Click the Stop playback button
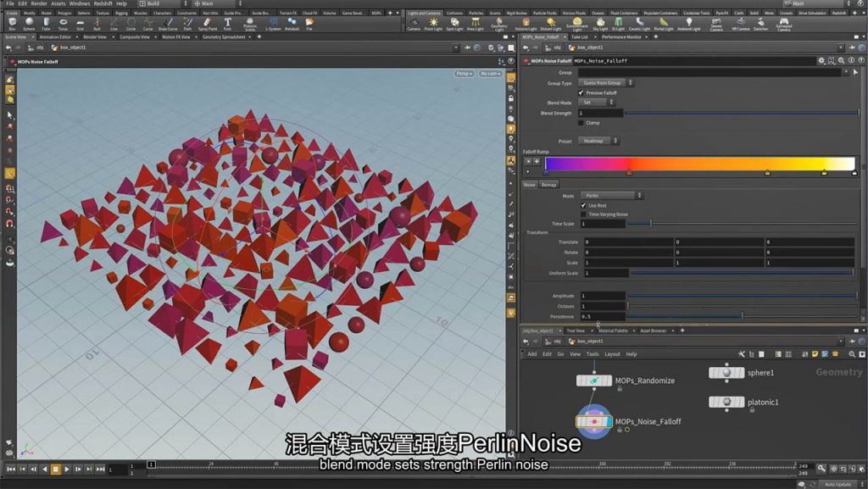 tap(55, 470)
